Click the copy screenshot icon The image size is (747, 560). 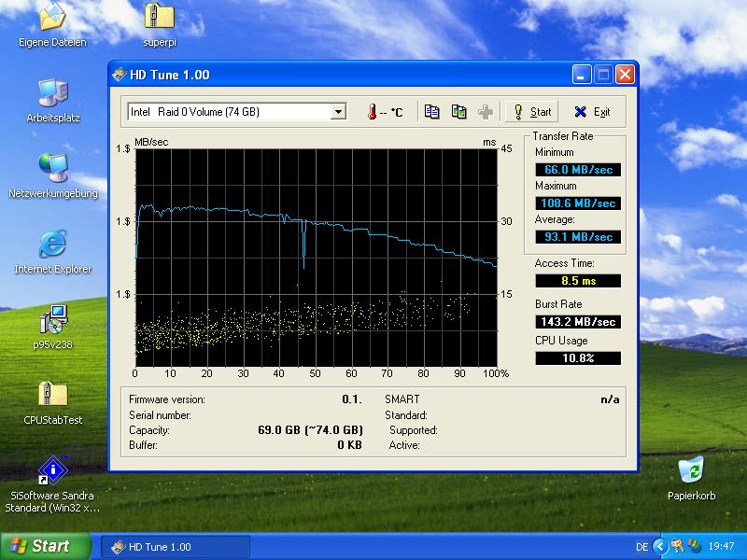pos(458,112)
